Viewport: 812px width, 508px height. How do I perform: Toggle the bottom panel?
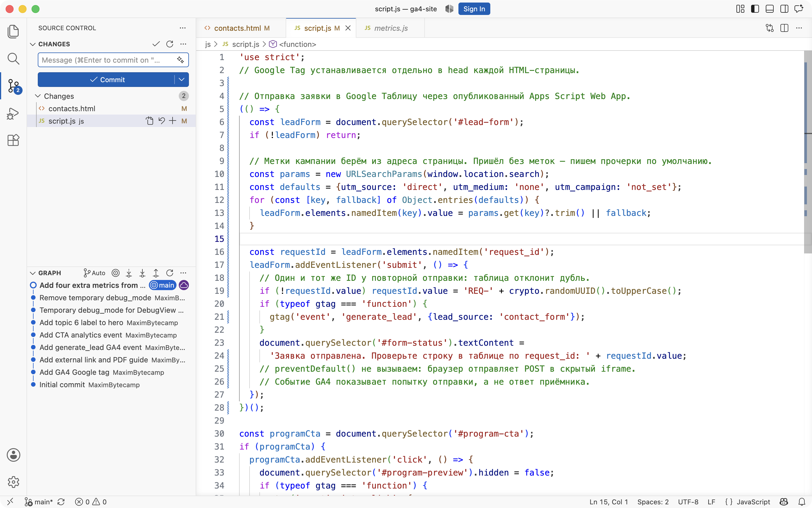point(770,9)
